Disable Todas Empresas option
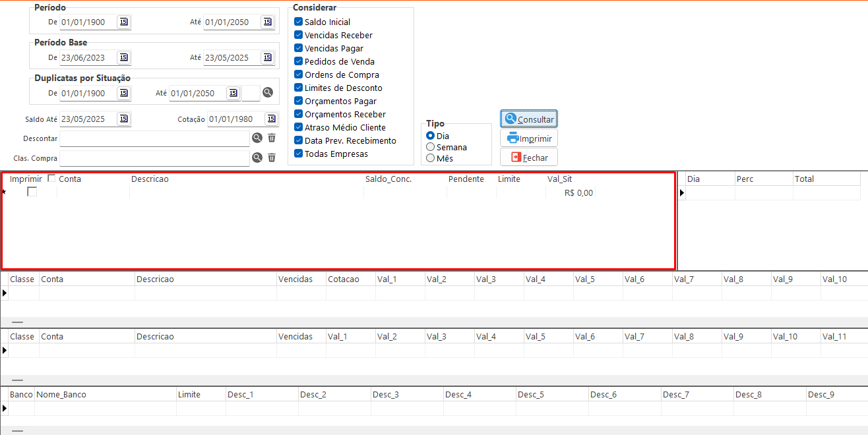This screenshot has height=435, width=868. click(x=299, y=154)
